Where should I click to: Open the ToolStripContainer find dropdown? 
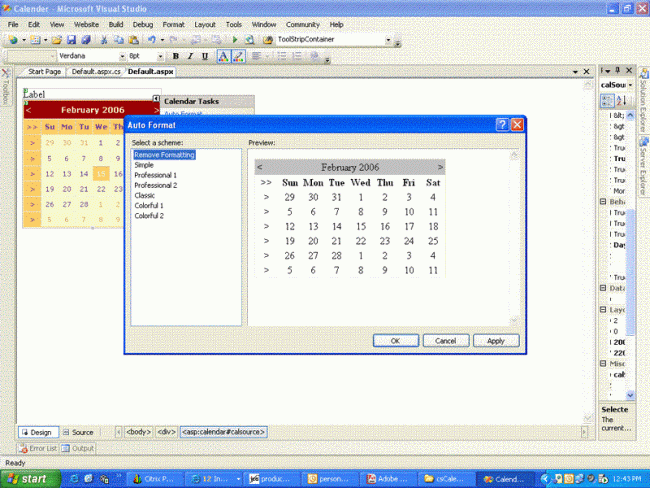[388, 39]
